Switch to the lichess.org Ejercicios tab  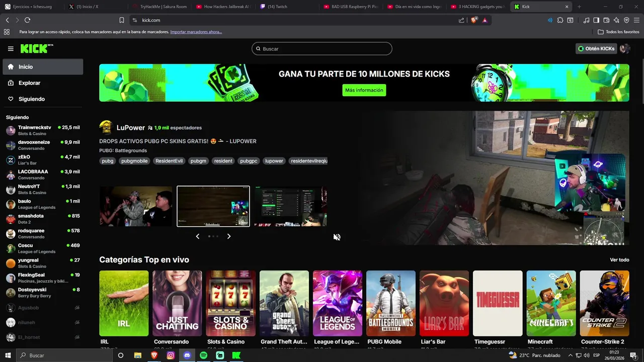point(32,7)
